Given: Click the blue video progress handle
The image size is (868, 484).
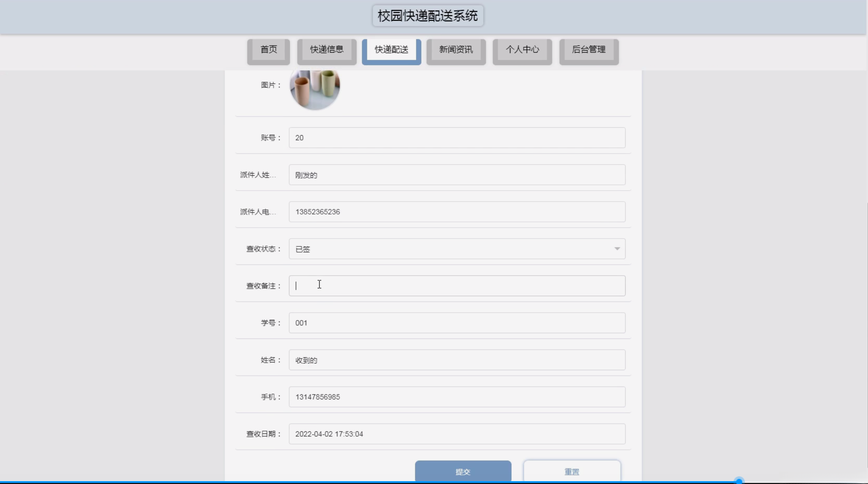Looking at the screenshot, I should 739,481.
